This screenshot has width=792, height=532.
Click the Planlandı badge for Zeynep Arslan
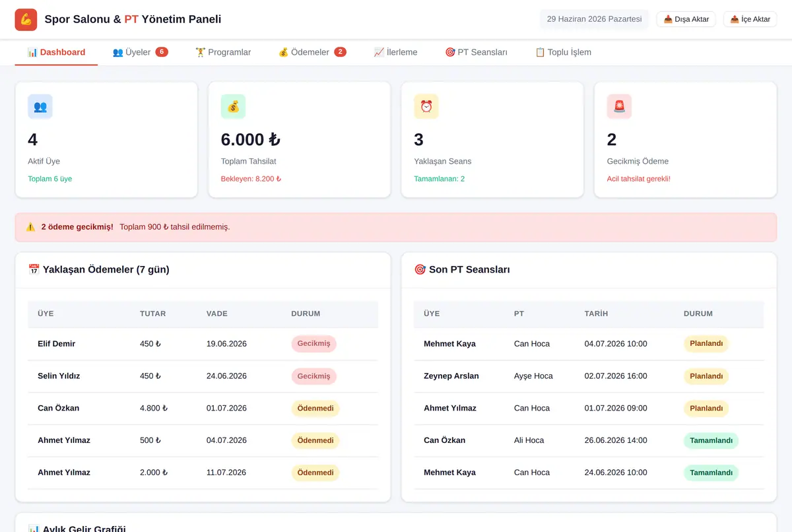[x=706, y=376]
